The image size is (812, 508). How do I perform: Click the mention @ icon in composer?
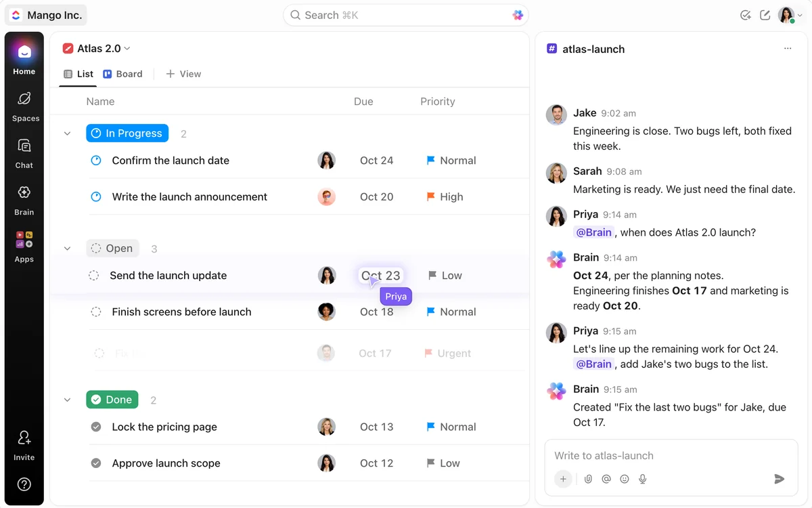pyautogui.click(x=606, y=479)
